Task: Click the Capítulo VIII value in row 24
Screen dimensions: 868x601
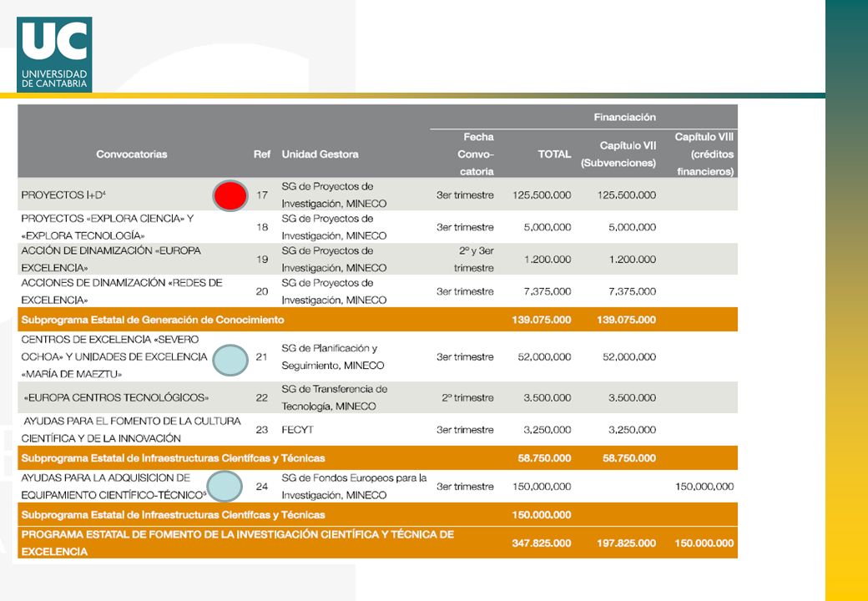Action: 704,487
